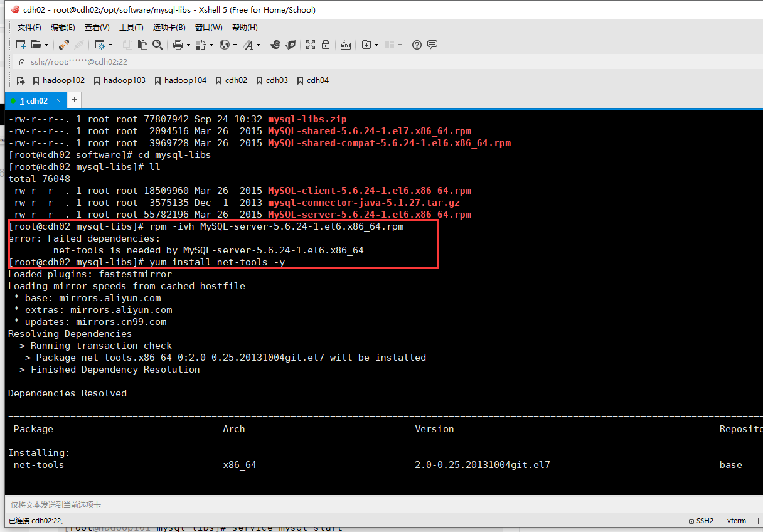763x532 pixels.
Task: Open the hadoop104 session bookmark
Action: 180,80
